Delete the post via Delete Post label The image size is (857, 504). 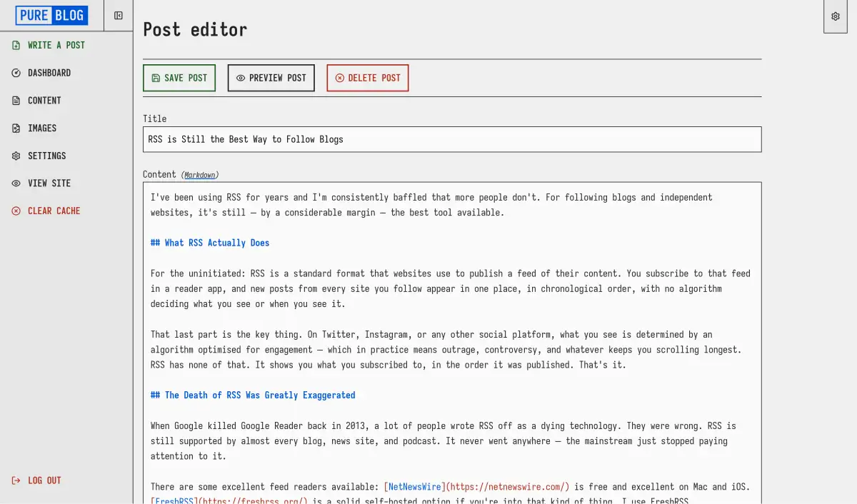tap(374, 78)
